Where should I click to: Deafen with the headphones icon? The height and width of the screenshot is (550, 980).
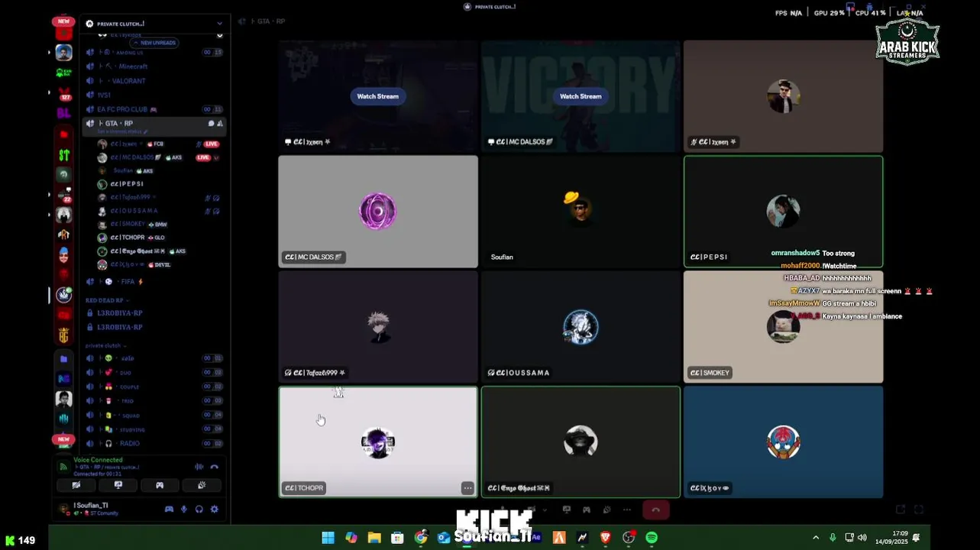tap(199, 510)
